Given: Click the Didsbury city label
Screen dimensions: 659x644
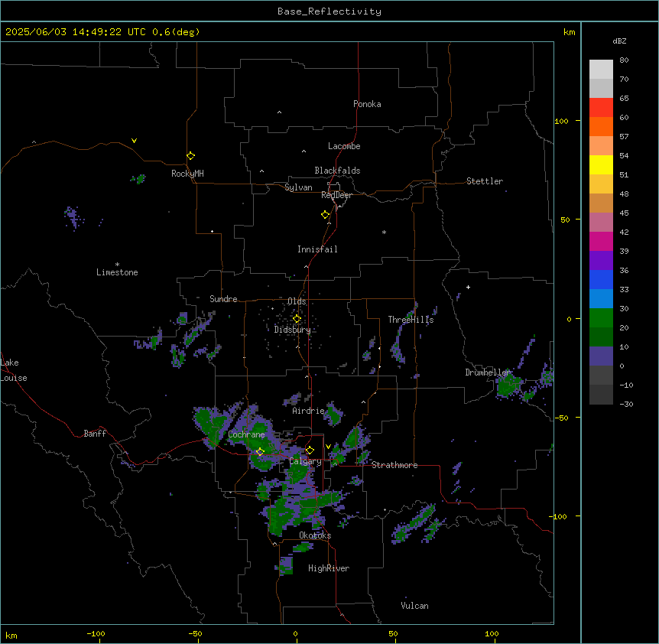Looking at the screenshot, I should pos(292,330).
